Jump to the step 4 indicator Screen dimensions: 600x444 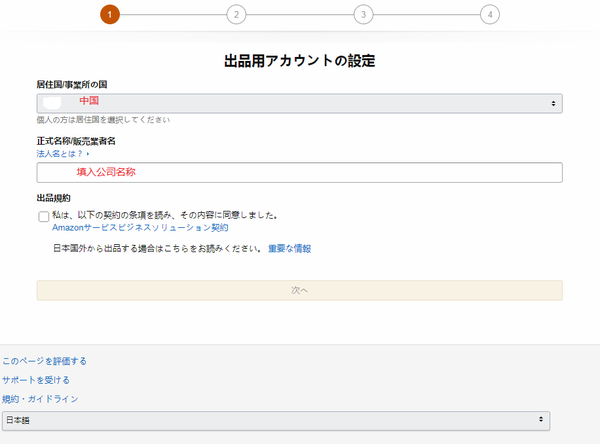pyautogui.click(x=489, y=14)
